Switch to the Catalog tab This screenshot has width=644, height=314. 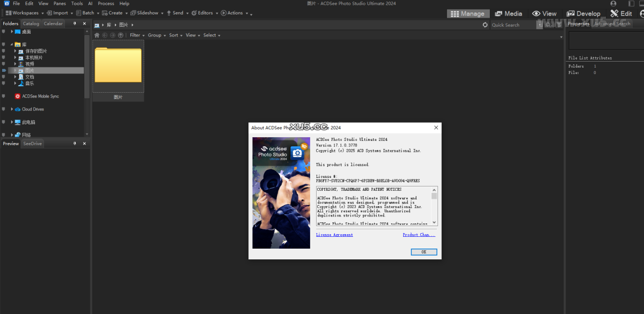[31, 24]
